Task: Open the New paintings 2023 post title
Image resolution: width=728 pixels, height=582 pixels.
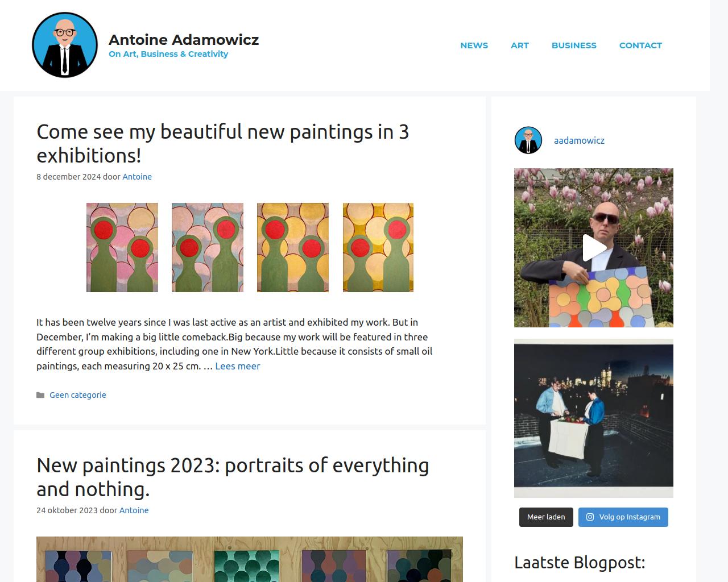Action: pos(233,477)
